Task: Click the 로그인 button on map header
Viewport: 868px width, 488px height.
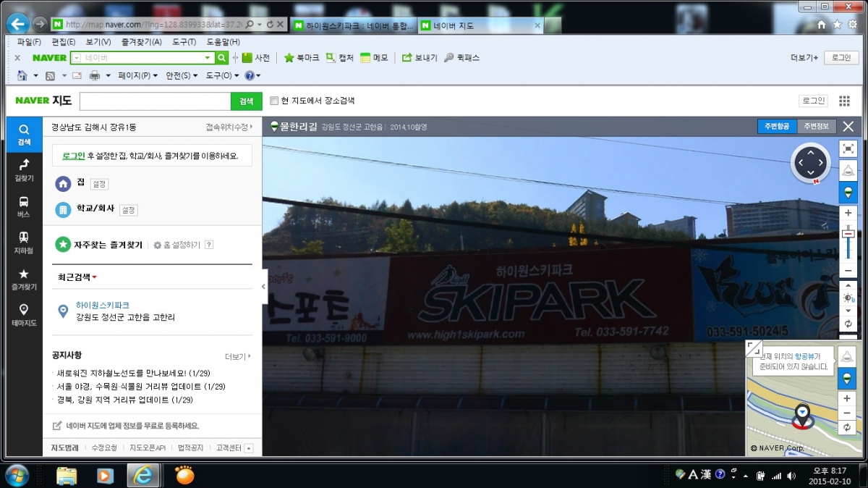Action: [812, 101]
